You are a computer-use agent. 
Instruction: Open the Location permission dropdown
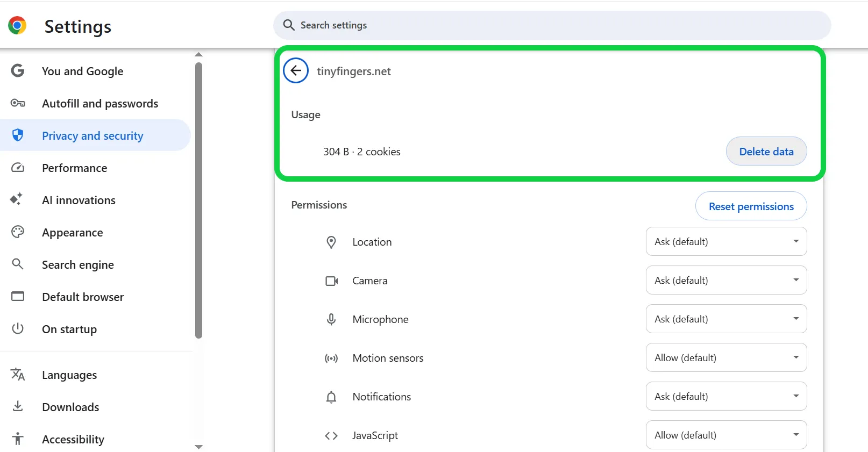[726, 241]
